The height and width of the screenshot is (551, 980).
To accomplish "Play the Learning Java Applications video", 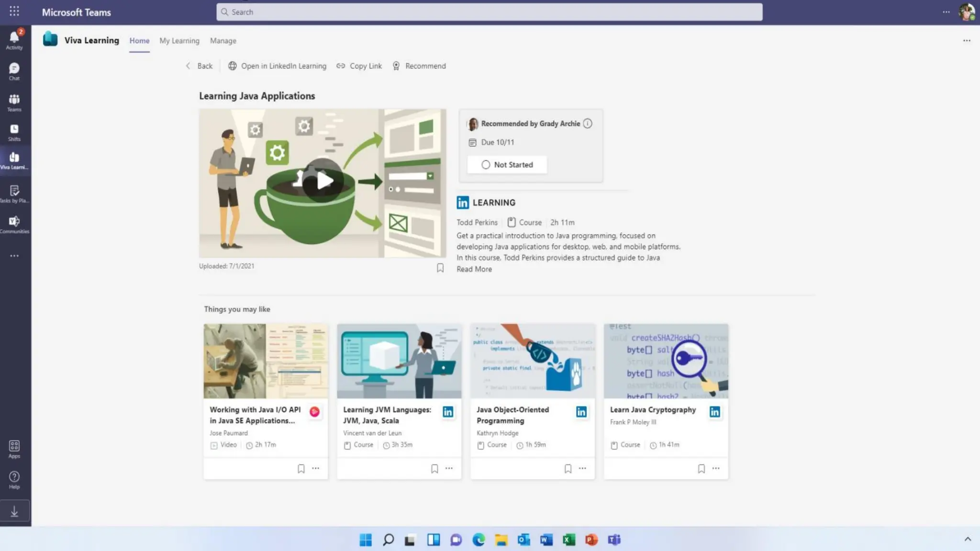I will (x=323, y=181).
